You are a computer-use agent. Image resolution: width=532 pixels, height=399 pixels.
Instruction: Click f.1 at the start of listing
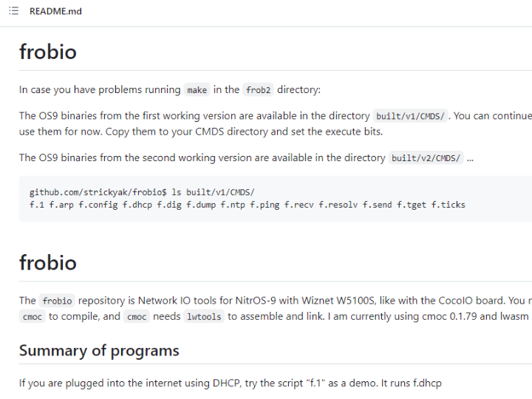point(37,205)
